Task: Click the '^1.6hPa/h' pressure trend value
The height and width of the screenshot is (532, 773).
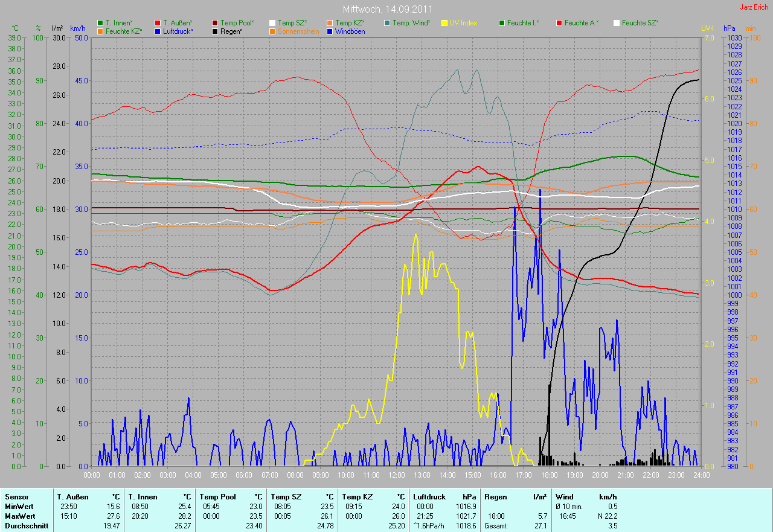Action: 429,526
